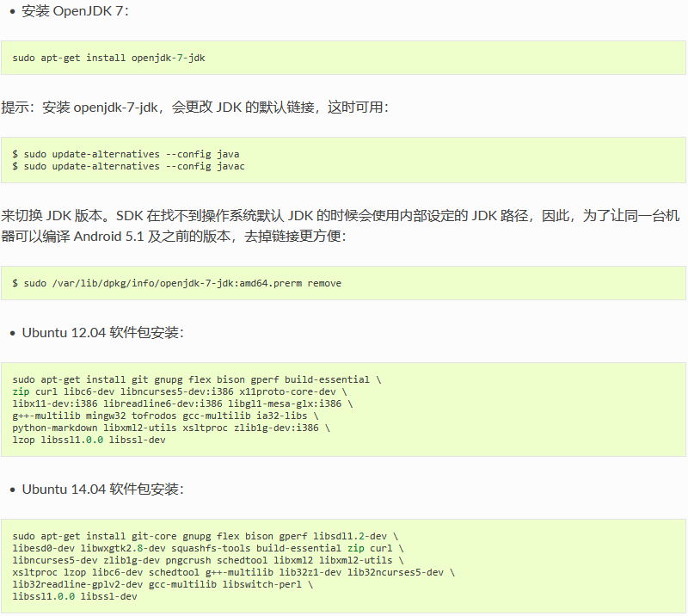Screen dimensions: 688x616
Task: Select the 'sudo apt-get install openjdk-7-jdk' command
Action: pyautogui.click(x=109, y=58)
